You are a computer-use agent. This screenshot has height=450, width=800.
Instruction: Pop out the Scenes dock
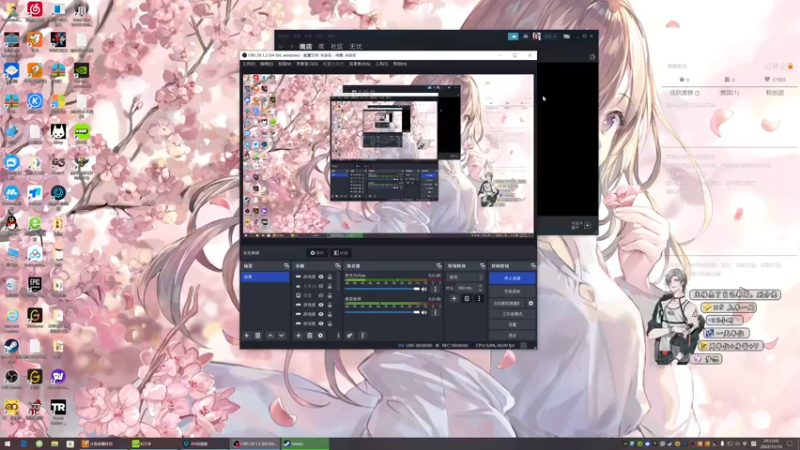click(x=286, y=266)
